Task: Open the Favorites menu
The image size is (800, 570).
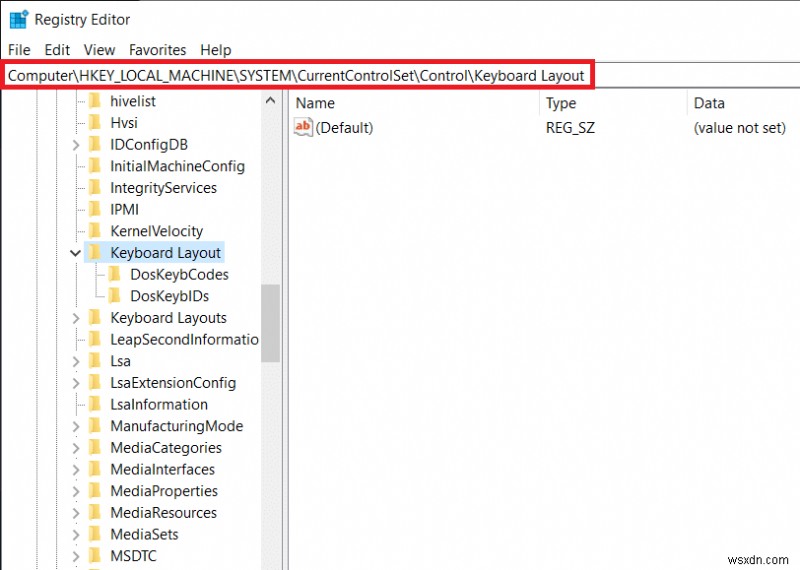Action: coord(158,50)
